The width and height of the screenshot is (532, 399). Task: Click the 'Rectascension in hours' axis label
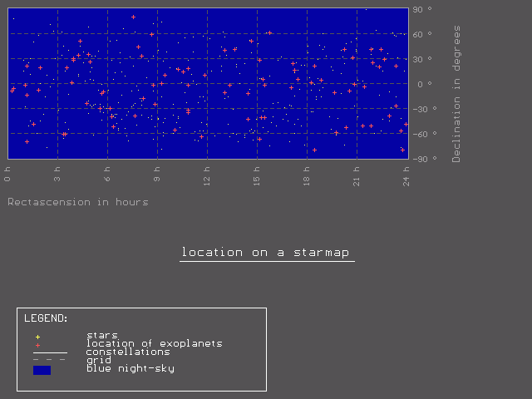point(78,202)
